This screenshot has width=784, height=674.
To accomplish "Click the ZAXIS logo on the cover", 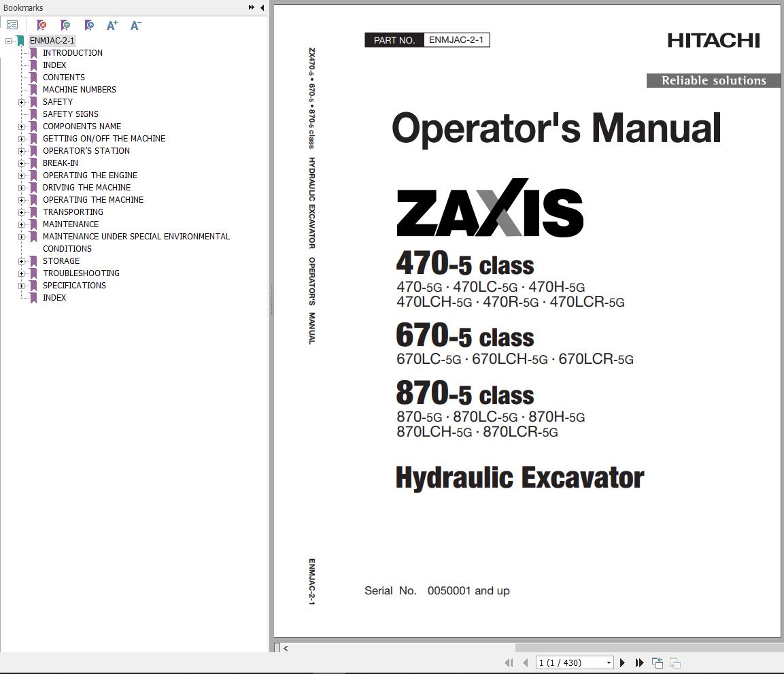I will click(x=490, y=207).
